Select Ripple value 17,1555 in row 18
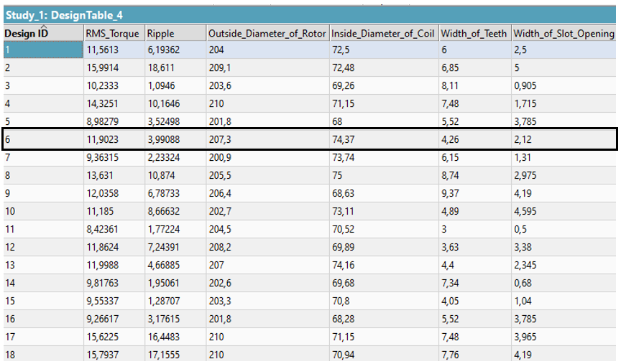The image size is (621, 364). pos(165,354)
